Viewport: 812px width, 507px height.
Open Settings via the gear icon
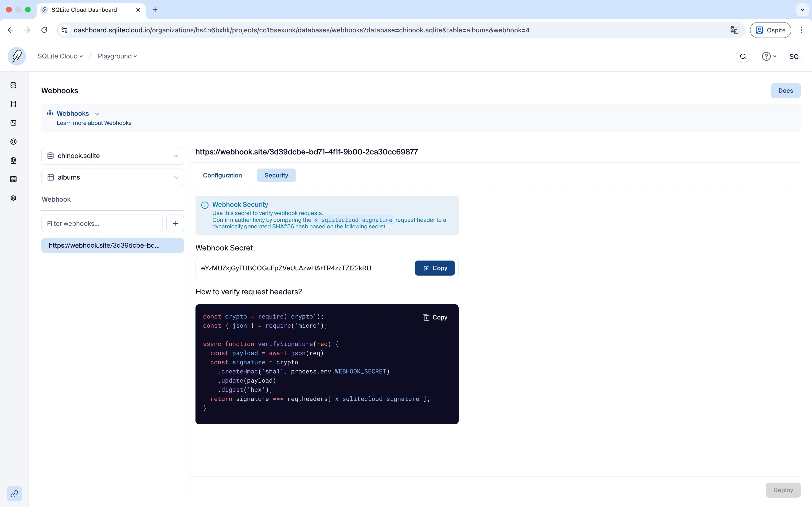tap(13, 198)
